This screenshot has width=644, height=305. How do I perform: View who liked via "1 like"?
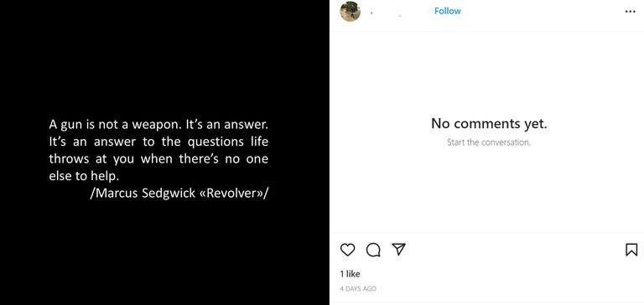pyautogui.click(x=350, y=274)
